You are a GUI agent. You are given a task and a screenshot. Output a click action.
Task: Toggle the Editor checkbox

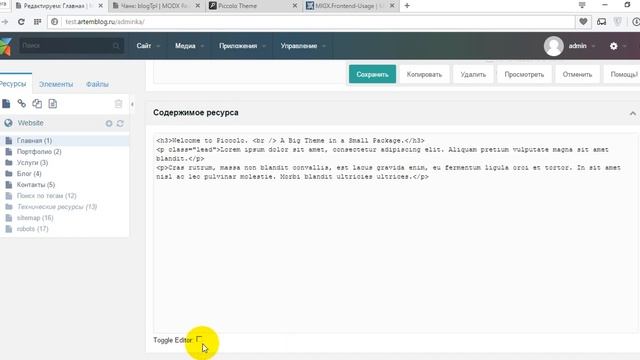199,339
